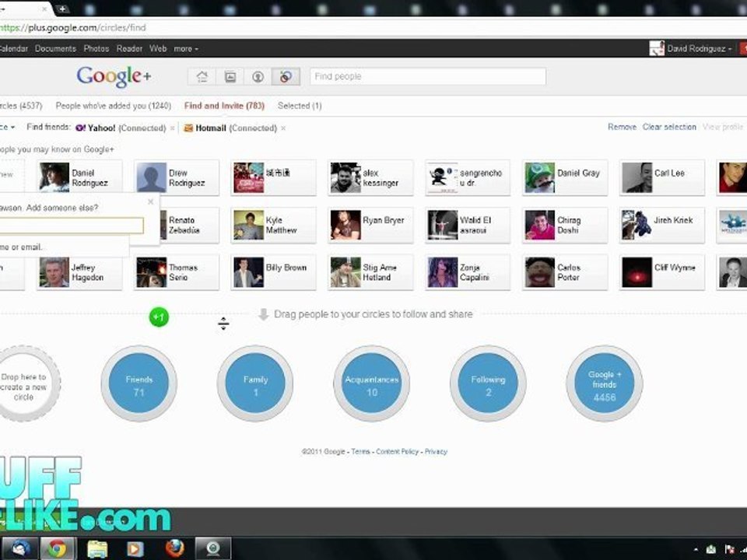Viewport: 747px width, 560px height.
Task: Open the Following circle
Action: (x=489, y=383)
